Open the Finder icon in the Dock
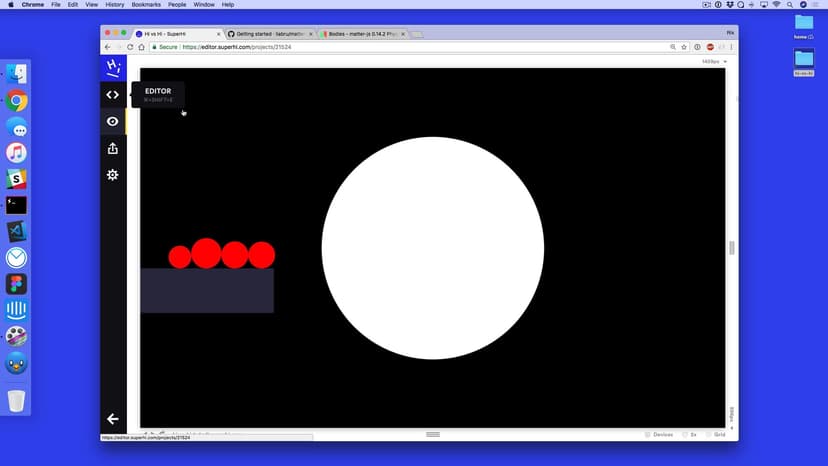Image resolution: width=828 pixels, height=466 pixels. [x=16, y=74]
